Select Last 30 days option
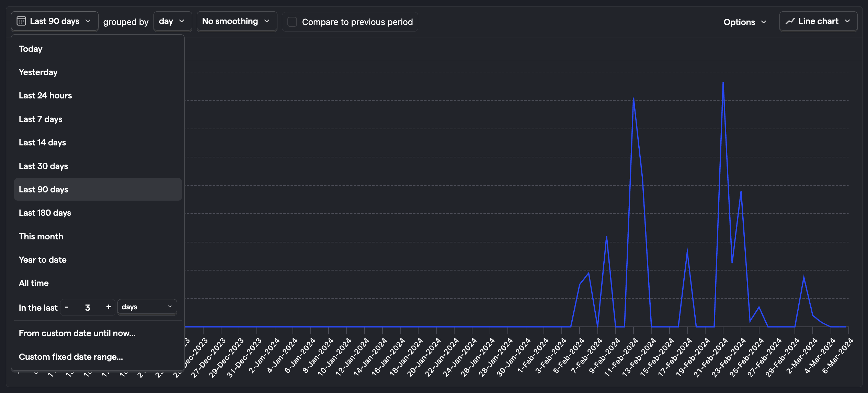 tap(98, 166)
